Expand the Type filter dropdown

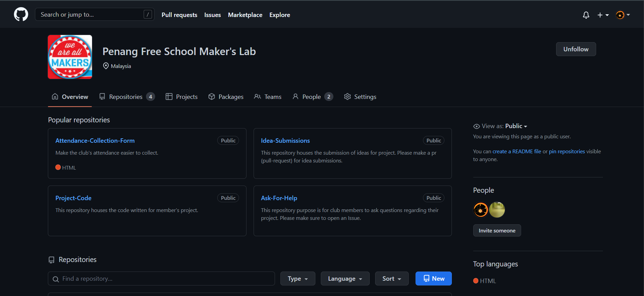point(298,279)
